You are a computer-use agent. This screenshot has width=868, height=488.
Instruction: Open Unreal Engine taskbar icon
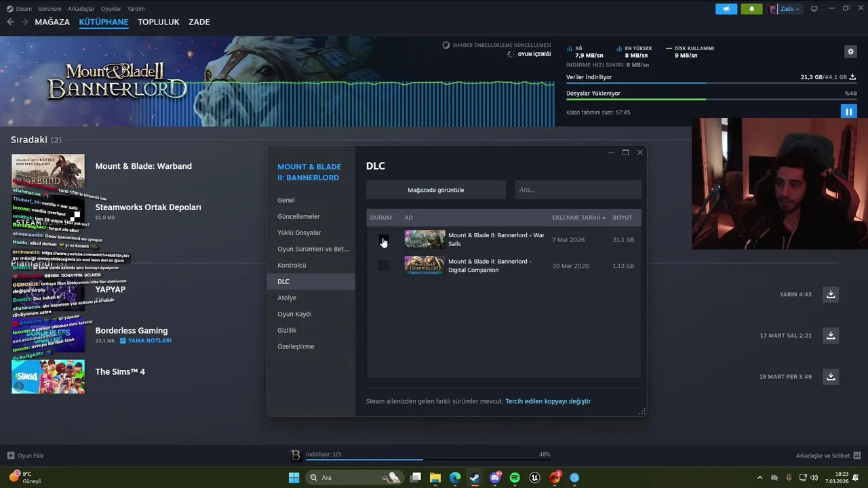point(535,478)
